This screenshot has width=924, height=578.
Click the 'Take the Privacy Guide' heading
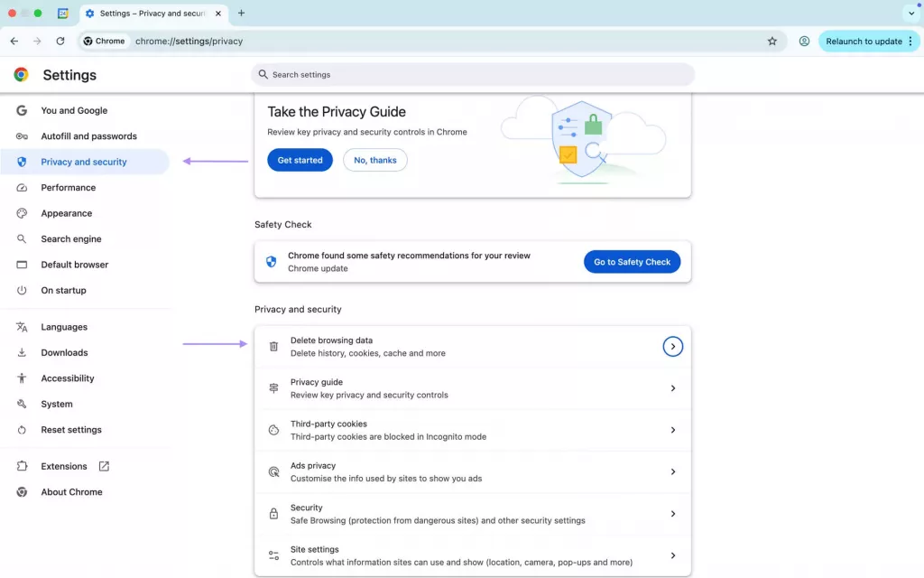(337, 112)
